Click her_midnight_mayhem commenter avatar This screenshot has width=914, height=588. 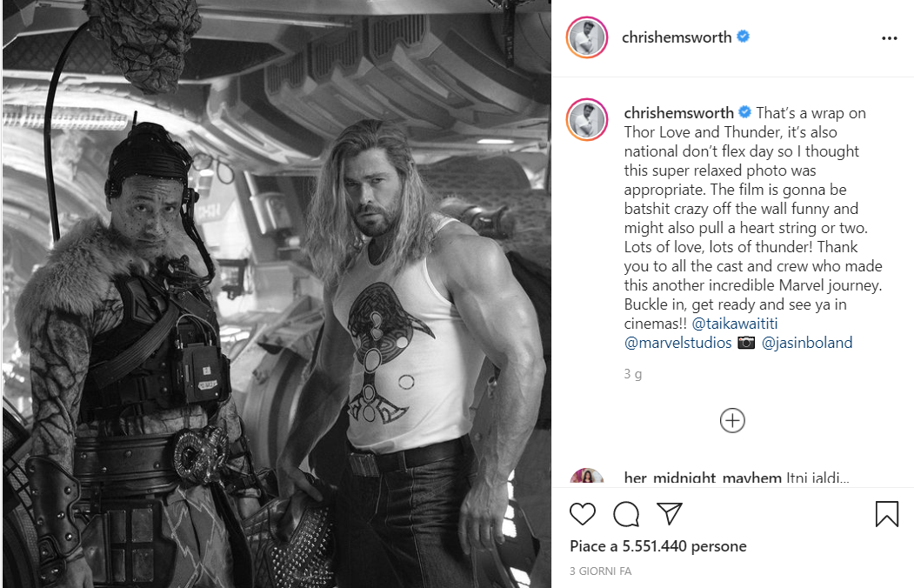tap(587, 478)
